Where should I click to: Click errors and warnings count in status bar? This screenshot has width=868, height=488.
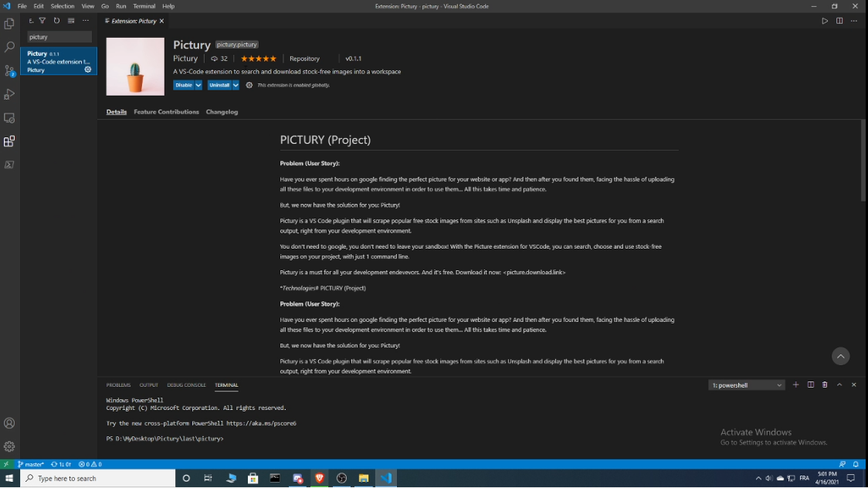(x=90, y=464)
